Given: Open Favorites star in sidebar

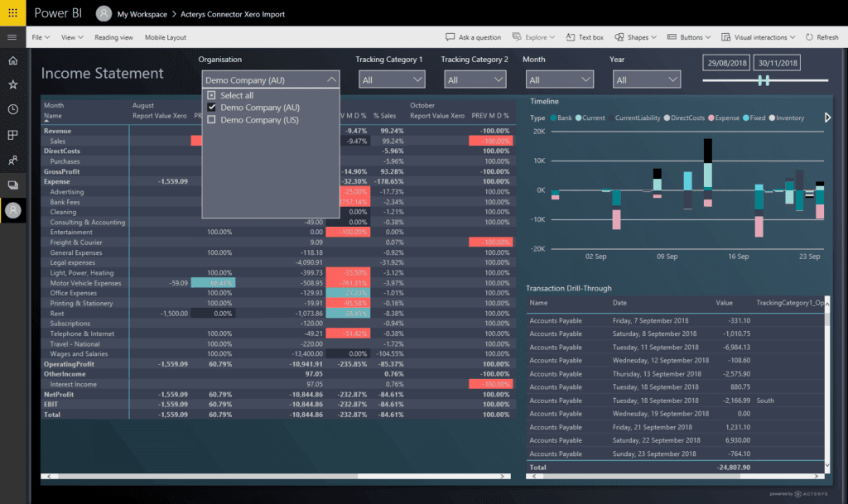Looking at the screenshot, I should (12, 85).
